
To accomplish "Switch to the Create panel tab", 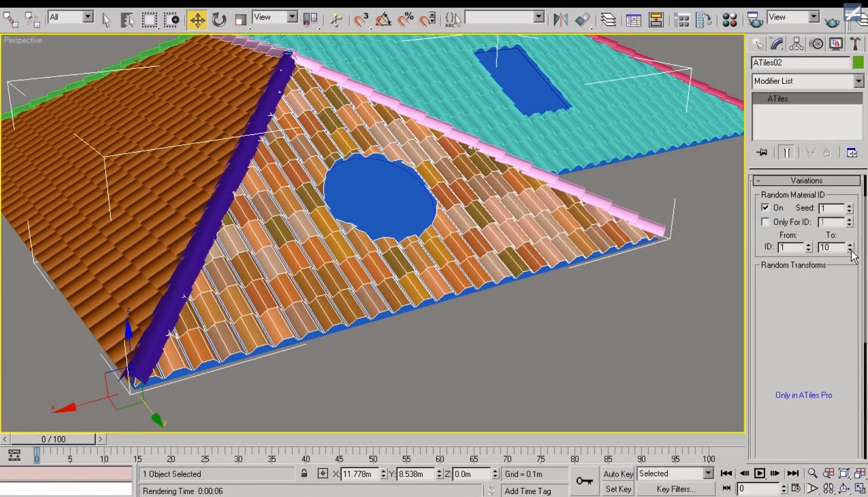I will pos(757,43).
